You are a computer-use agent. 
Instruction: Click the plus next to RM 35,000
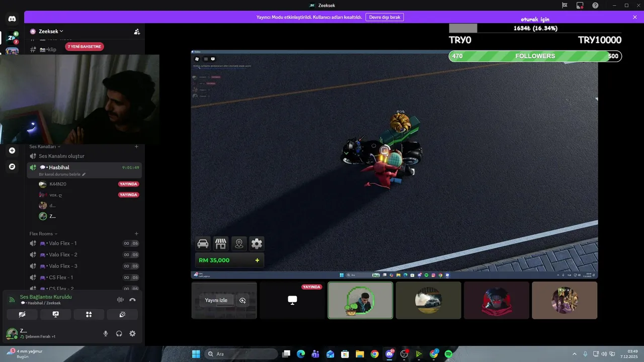[257, 260]
